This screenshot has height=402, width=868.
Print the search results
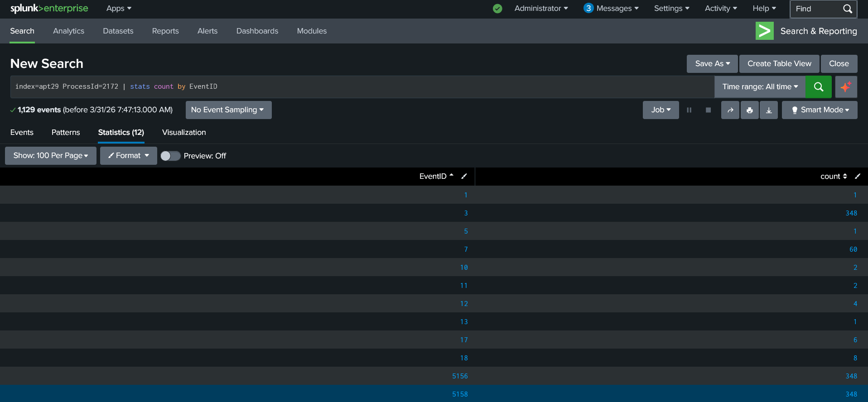[750, 110]
